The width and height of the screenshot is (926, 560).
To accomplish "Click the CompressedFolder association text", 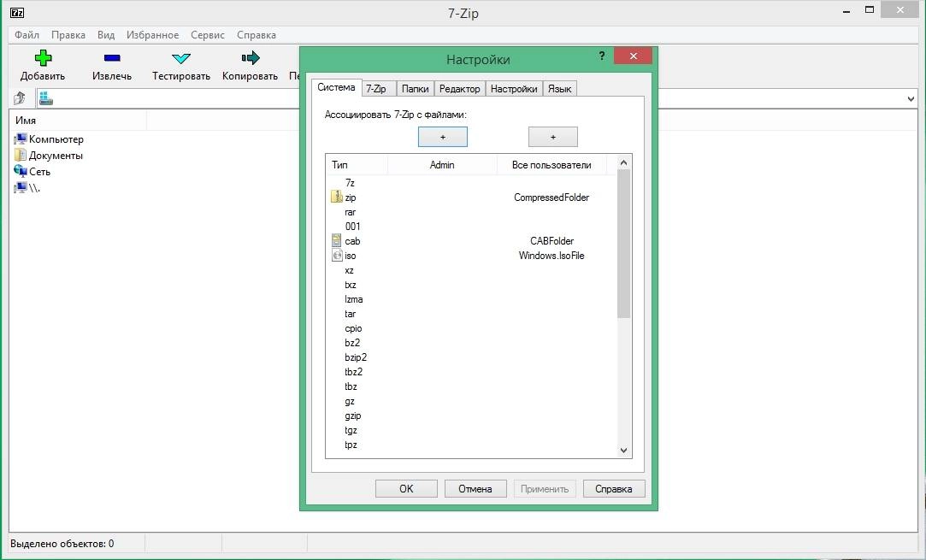I will [551, 197].
